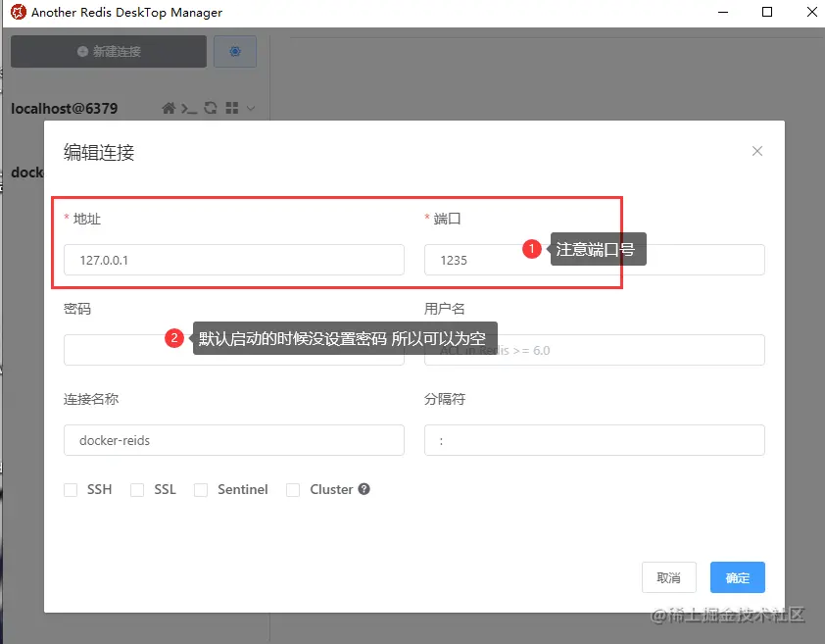Open the home icon for localhost@6379
The image size is (825, 644).
169,108
